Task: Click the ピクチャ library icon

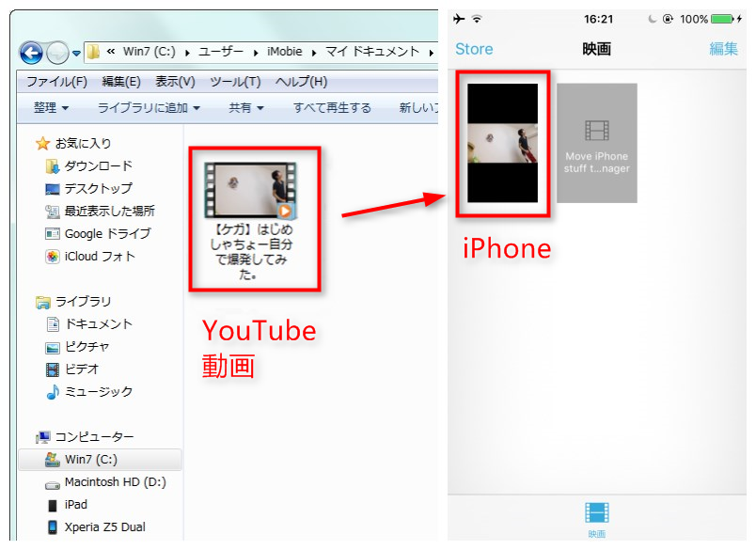Action: coord(52,347)
